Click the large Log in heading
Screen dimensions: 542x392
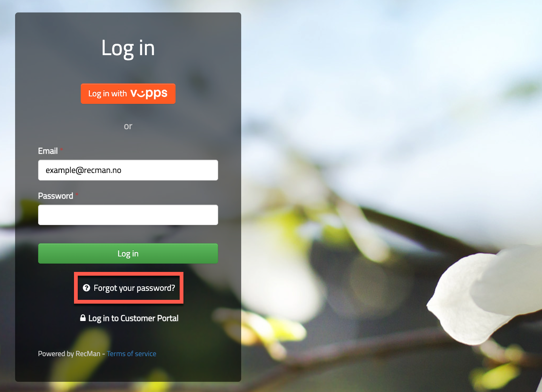pyautogui.click(x=128, y=49)
